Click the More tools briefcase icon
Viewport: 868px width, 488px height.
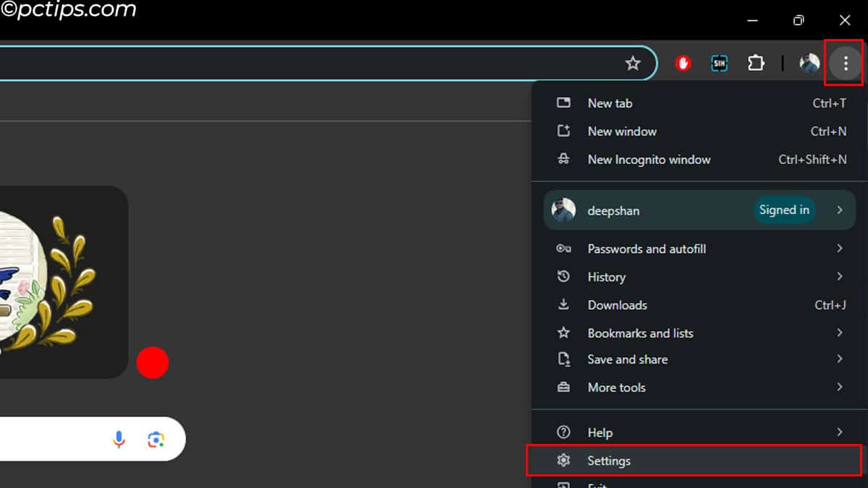point(563,388)
